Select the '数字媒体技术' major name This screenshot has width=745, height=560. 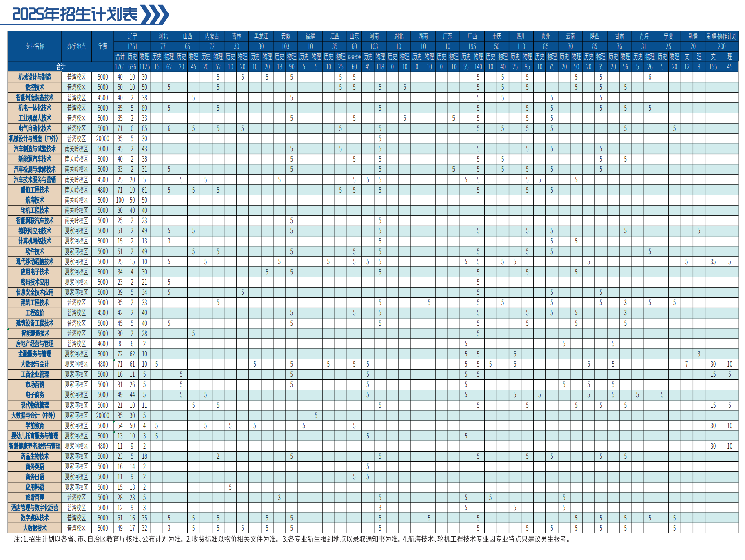(x=35, y=518)
